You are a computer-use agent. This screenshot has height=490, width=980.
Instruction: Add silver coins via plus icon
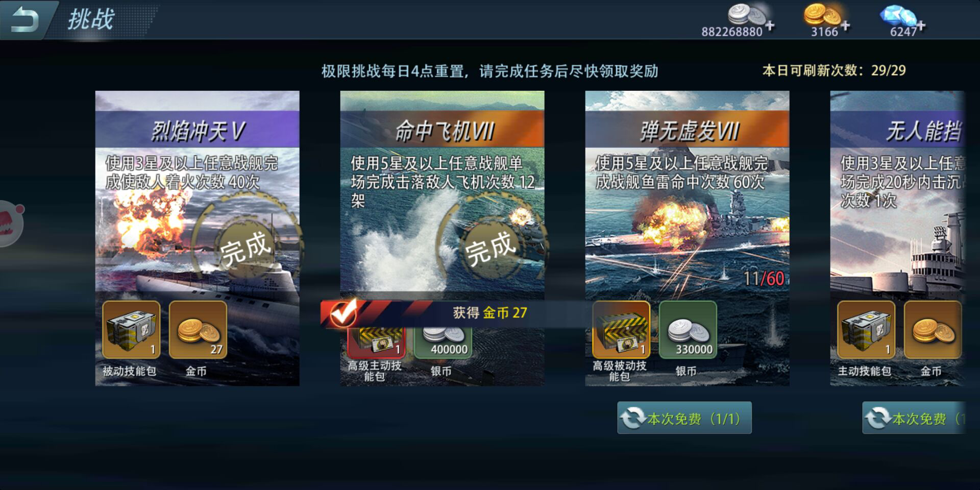point(770,26)
